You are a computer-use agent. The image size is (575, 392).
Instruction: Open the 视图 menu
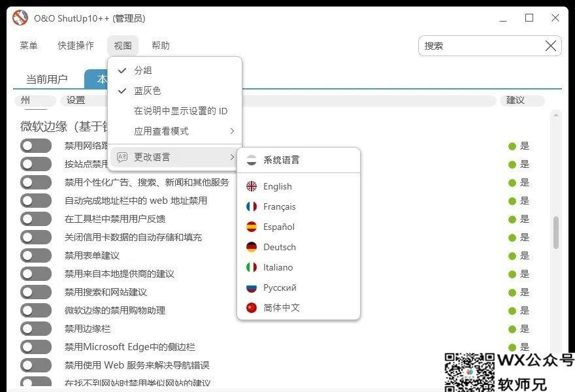click(x=123, y=46)
